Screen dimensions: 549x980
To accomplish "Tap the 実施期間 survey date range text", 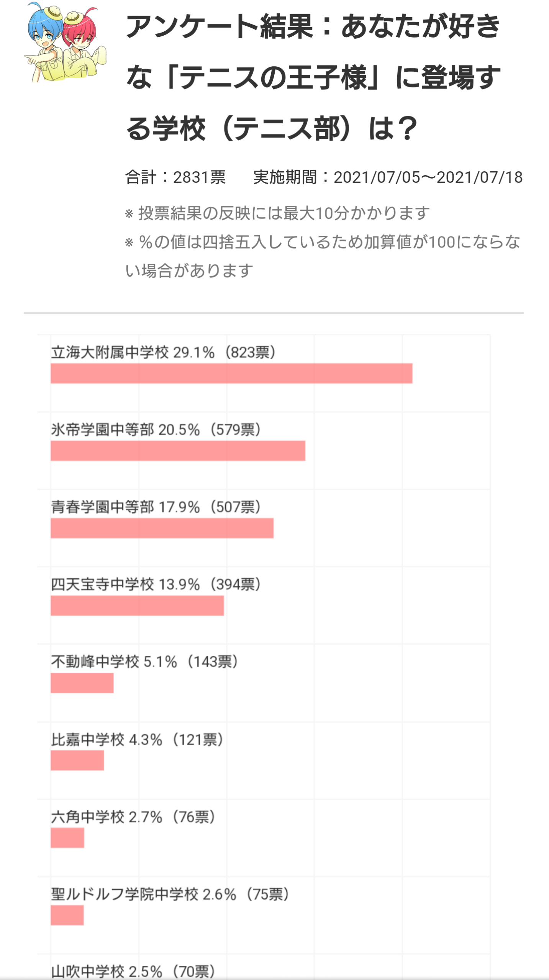I will click(388, 177).
